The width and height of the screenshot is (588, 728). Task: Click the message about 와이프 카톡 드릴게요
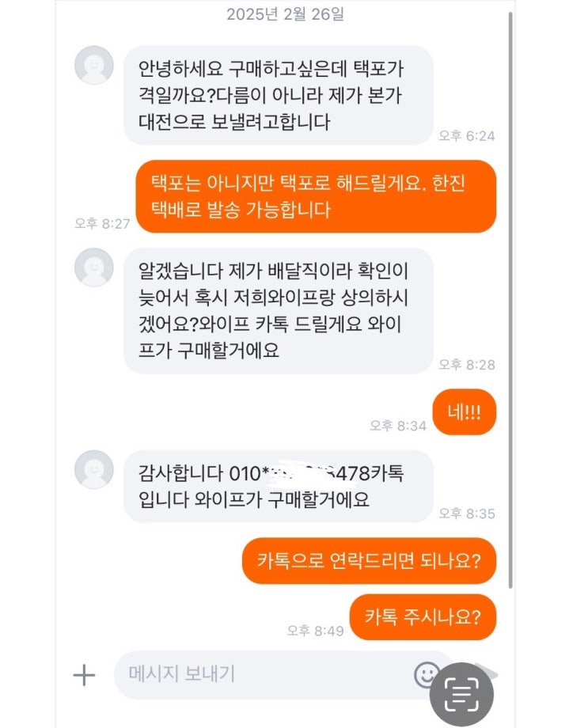coord(279,311)
